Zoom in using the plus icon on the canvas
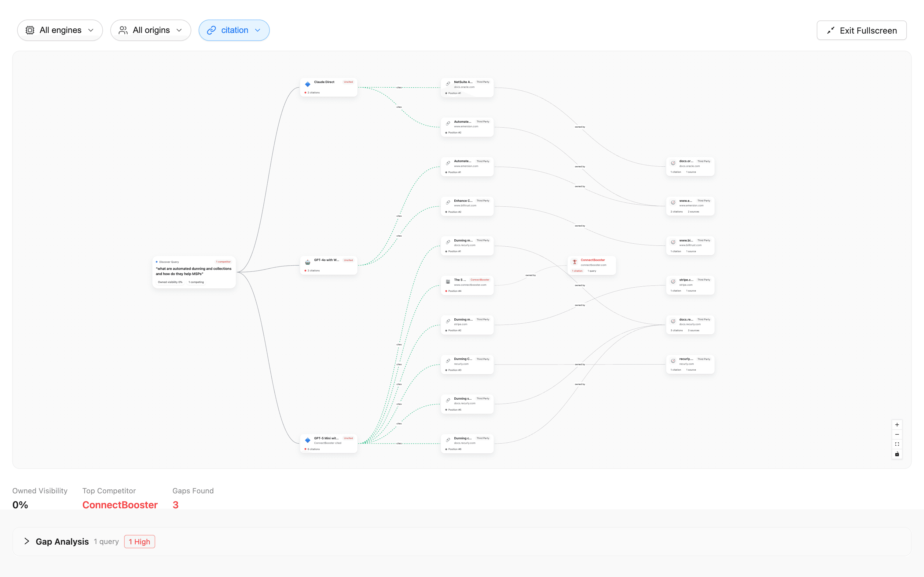Image resolution: width=924 pixels, height=577 pixels. coord(897,424)
